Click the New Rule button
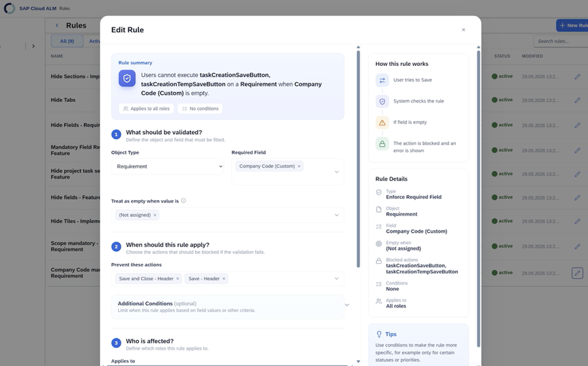 click(x=572, y=25)
